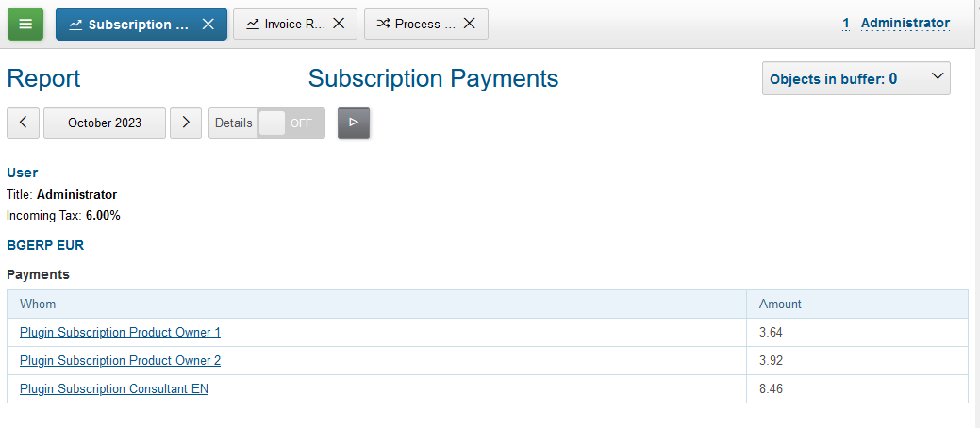This screenshot has height=428, width=980.
Task: Select the Subscription tab
Action: tap(137, 25)
